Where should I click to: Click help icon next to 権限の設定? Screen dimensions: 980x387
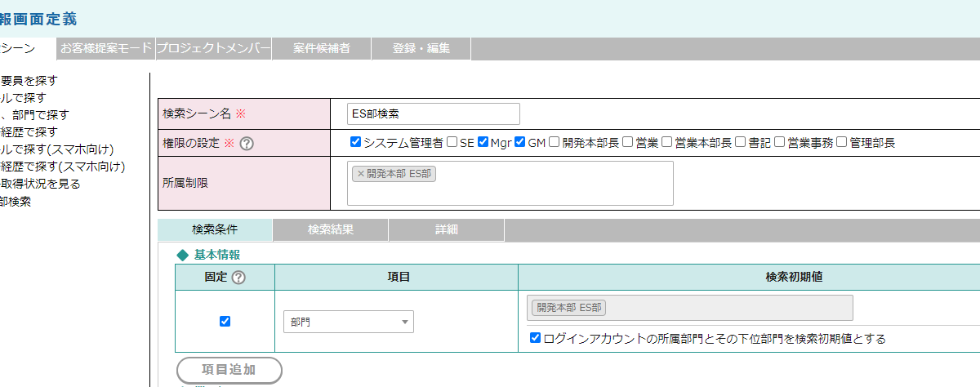[247, 143]
